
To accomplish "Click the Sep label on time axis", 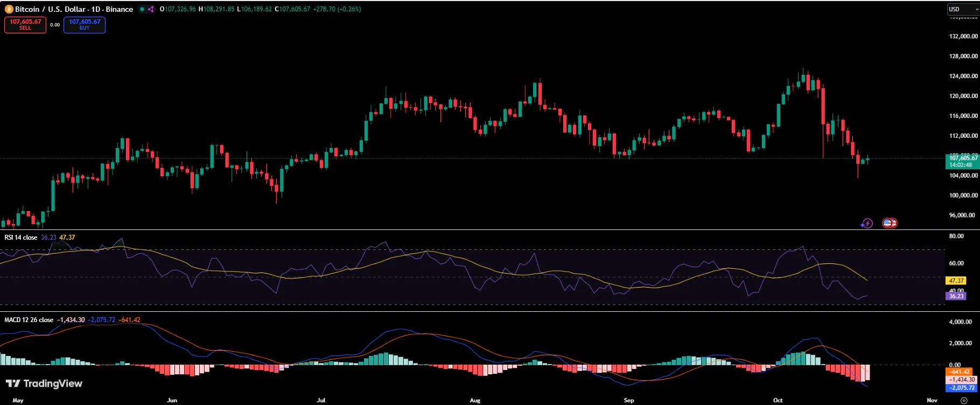I will pyautogui.click(x=629, y=401).
